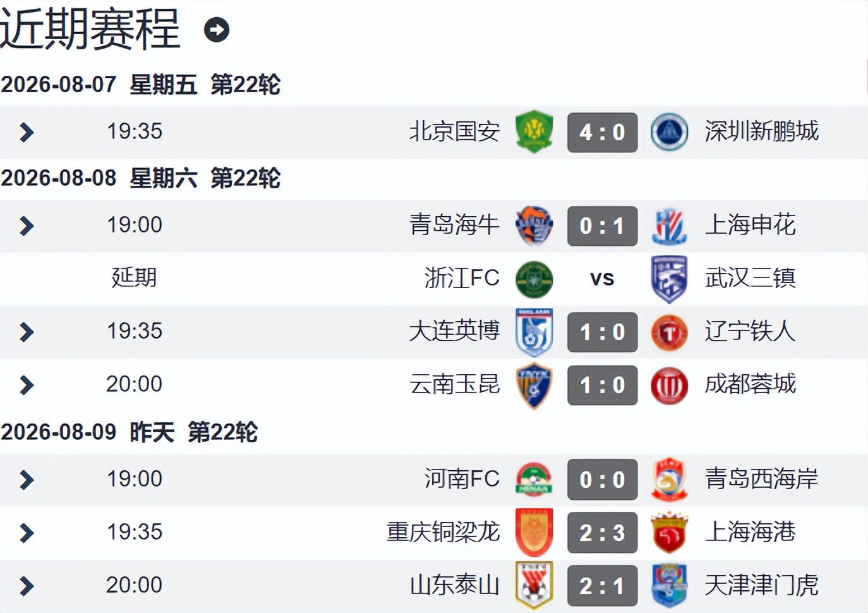The width and height of the screenshot is (868, 613).
Task: Click the 深圳新鹏城 team crest
Action: 669,132
